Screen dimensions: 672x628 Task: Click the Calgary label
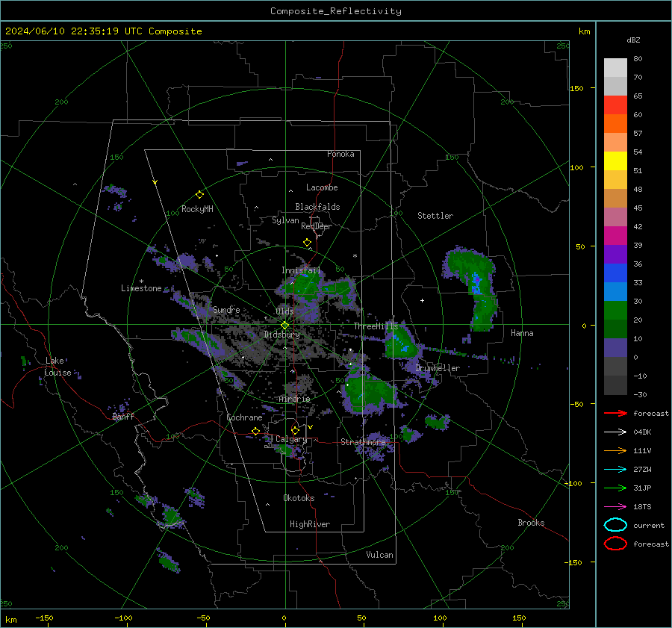click(291, 439)
